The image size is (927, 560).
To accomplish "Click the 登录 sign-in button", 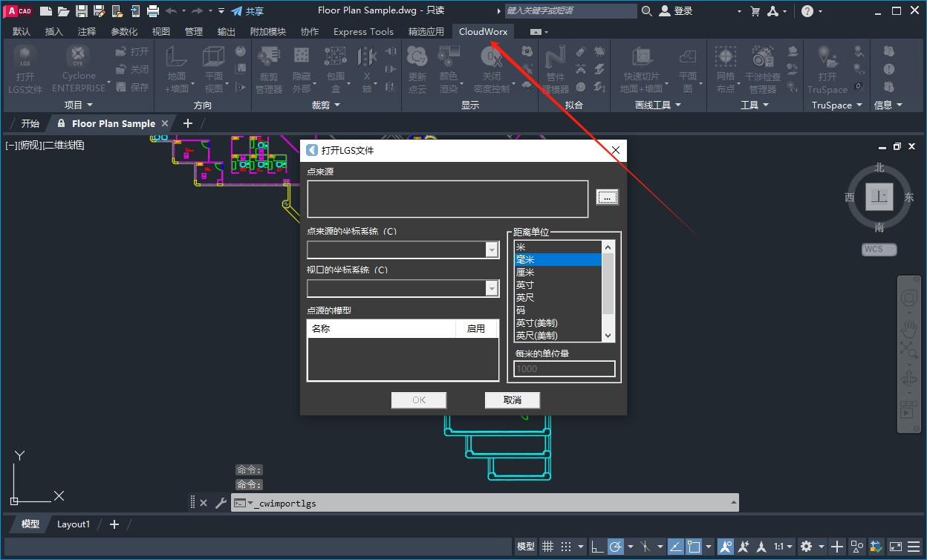I will 676,11.
